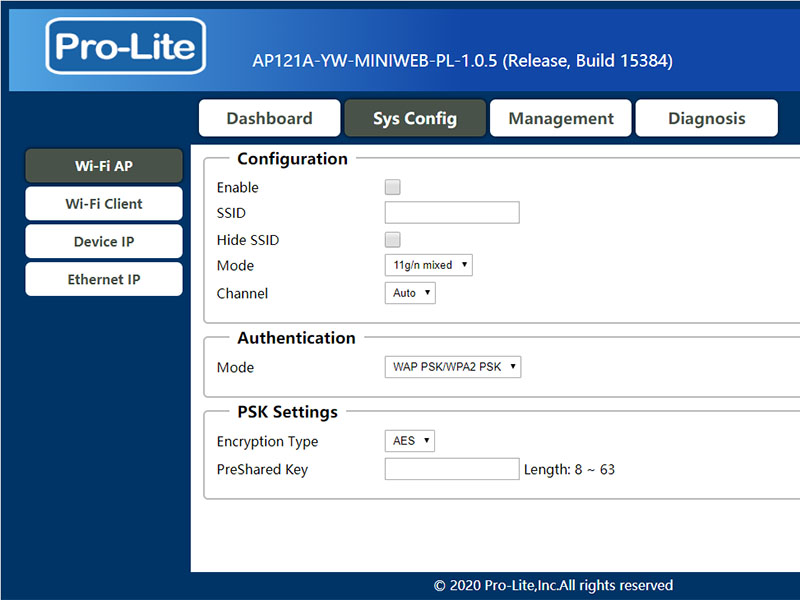Select the Wi-Fi AP sidebar button
This screenshot has width=800, height=600.
(104, 166)
